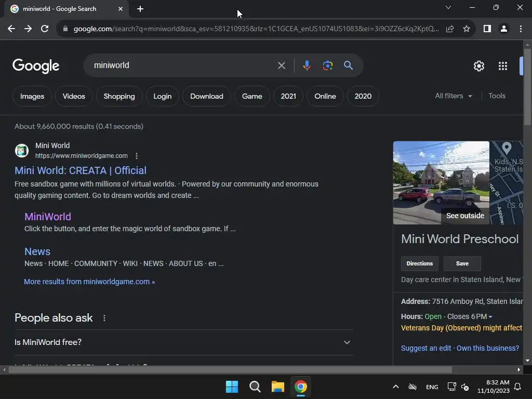Open File Explorer from taskbar

click(x=277, y=387)
